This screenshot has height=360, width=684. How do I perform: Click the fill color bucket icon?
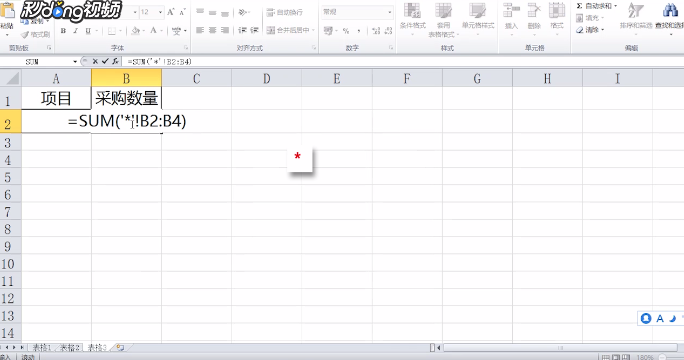[136, 31]
